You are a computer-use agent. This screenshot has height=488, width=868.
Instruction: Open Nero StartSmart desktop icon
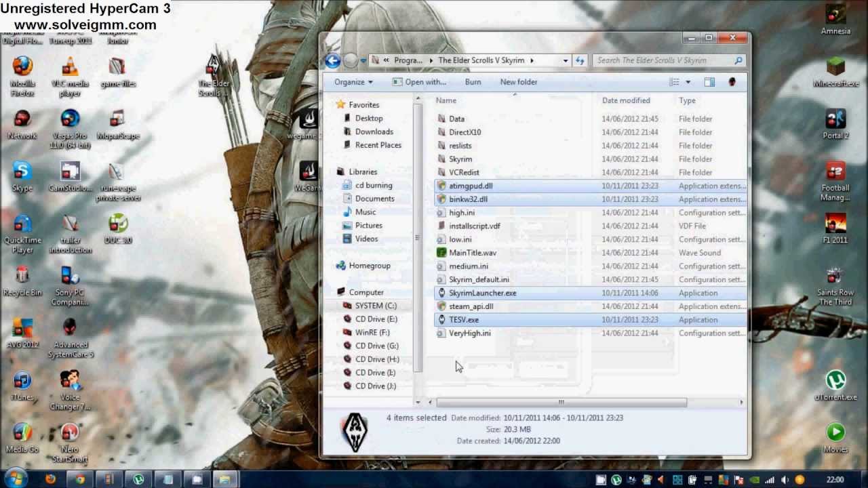point(70,443)
